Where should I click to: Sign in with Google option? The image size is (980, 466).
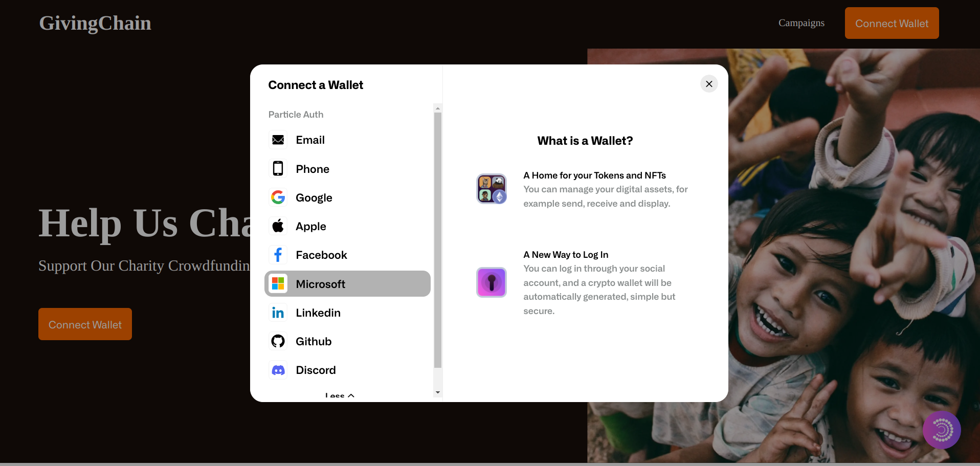point(347,197)
